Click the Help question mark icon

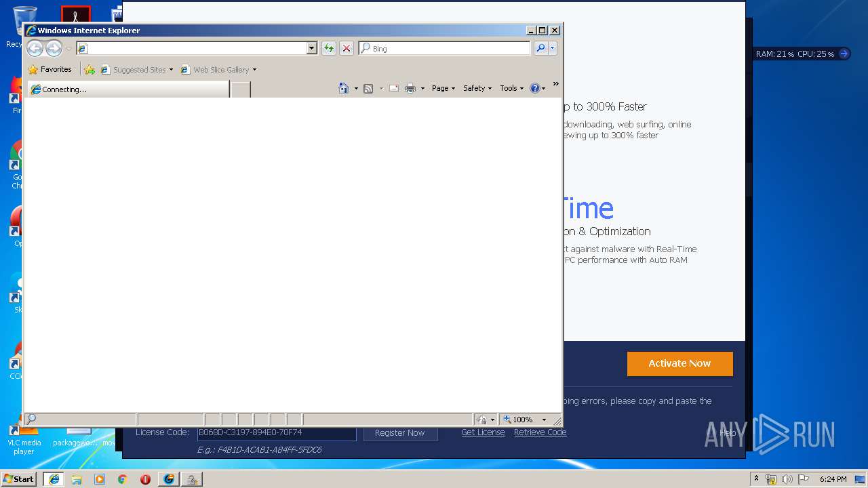pyautogui.click(x=535, y=88)
